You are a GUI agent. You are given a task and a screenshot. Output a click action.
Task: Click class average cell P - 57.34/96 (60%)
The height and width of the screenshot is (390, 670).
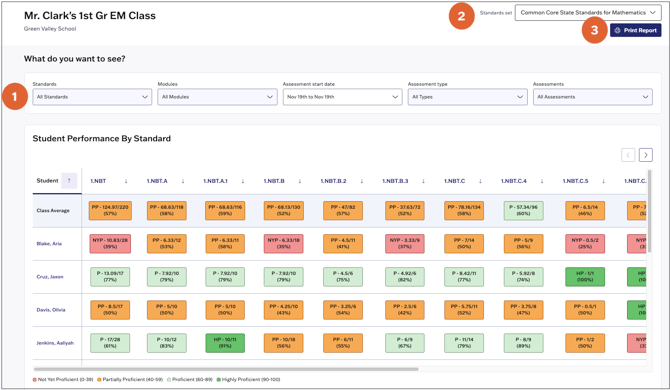pos(523,211)
